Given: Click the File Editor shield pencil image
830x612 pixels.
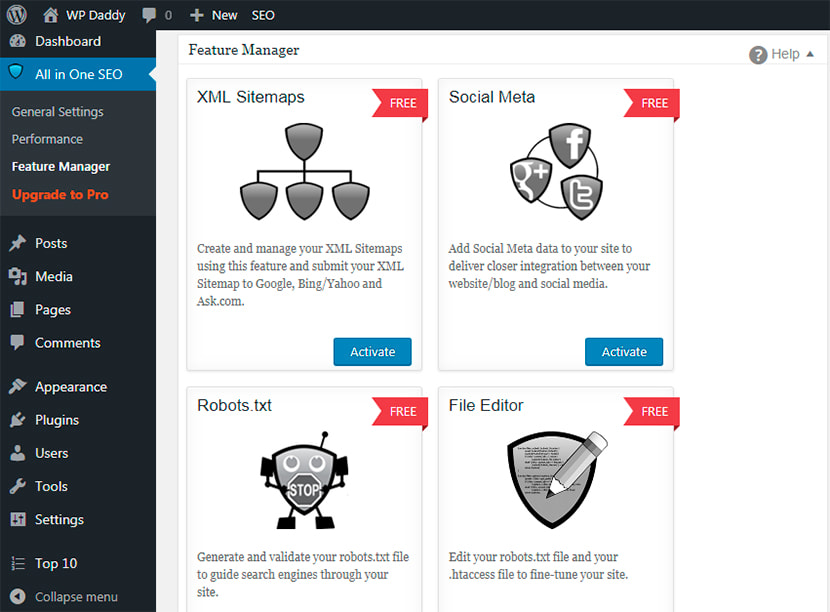Looking at the screenshot, I should 556,480.
